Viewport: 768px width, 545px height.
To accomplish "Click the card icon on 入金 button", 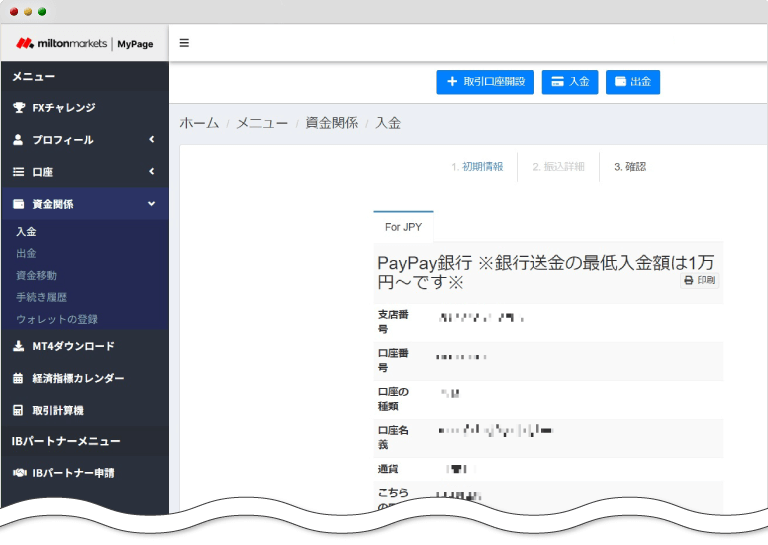I will click(x=557, y=82).
